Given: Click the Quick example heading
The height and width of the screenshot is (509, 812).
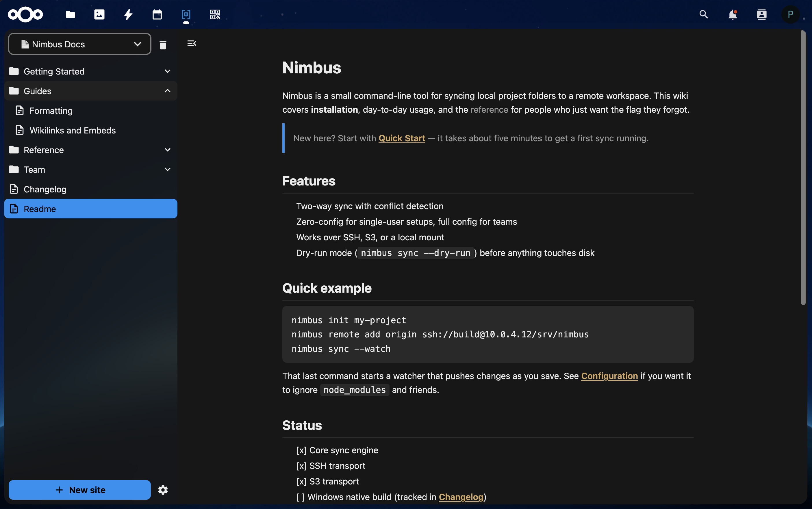Looking at the screenshot, I should pyautogui.click(x=327, y=288).
